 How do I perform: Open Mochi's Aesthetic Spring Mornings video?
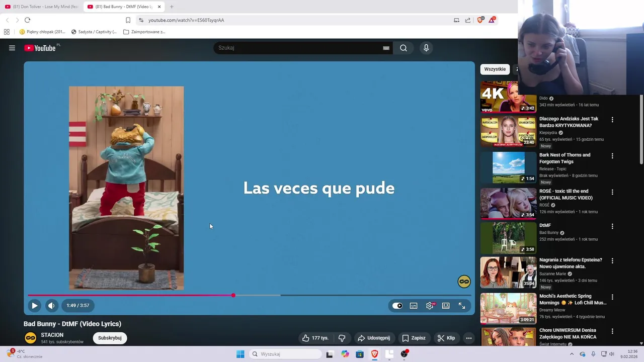click(x=573, y=299)
